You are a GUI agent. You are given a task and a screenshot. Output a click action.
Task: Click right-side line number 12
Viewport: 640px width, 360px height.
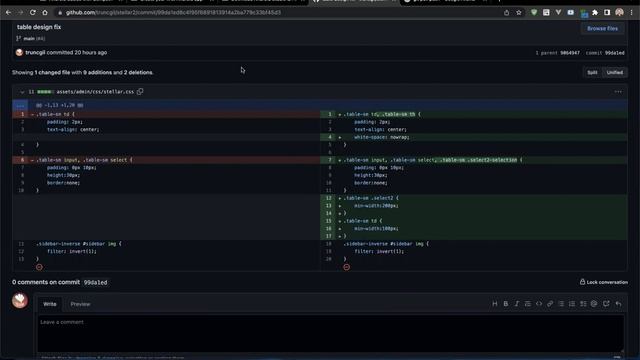click(329, 198)
